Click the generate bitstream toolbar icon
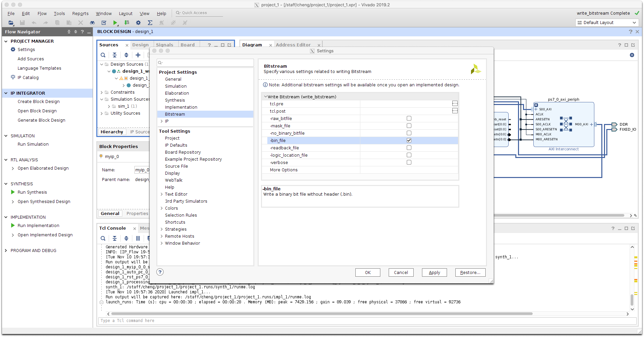Viewport: 644px width, 337px height. pyautogui.click(x=127, y=23)
